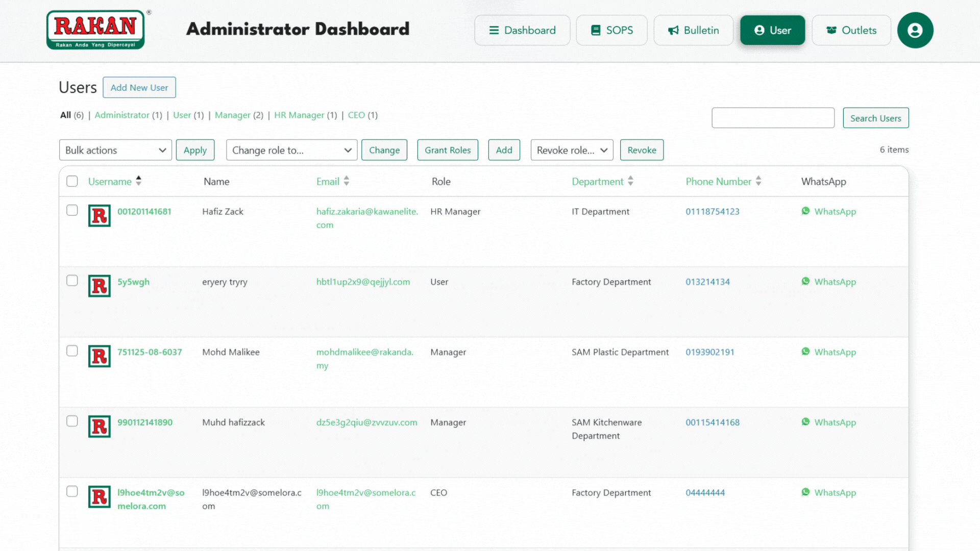Tick the select-all users checkbox
Viewport: 980px width, 551px height.
72,181
